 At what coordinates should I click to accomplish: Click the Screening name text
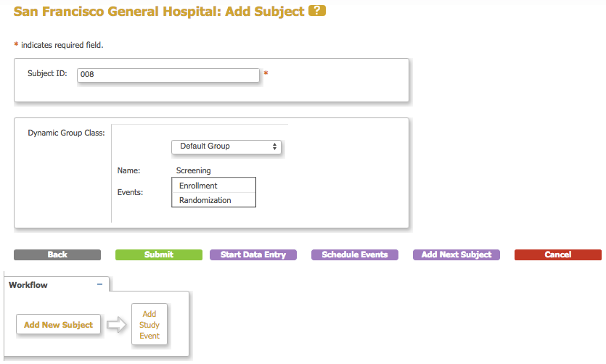[194, 170]
